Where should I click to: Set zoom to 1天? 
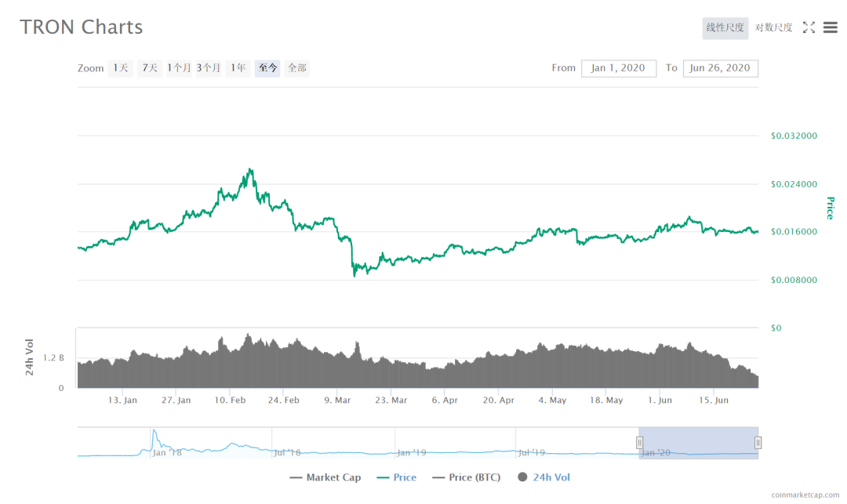pyautogui.click(x=121, y=68)
